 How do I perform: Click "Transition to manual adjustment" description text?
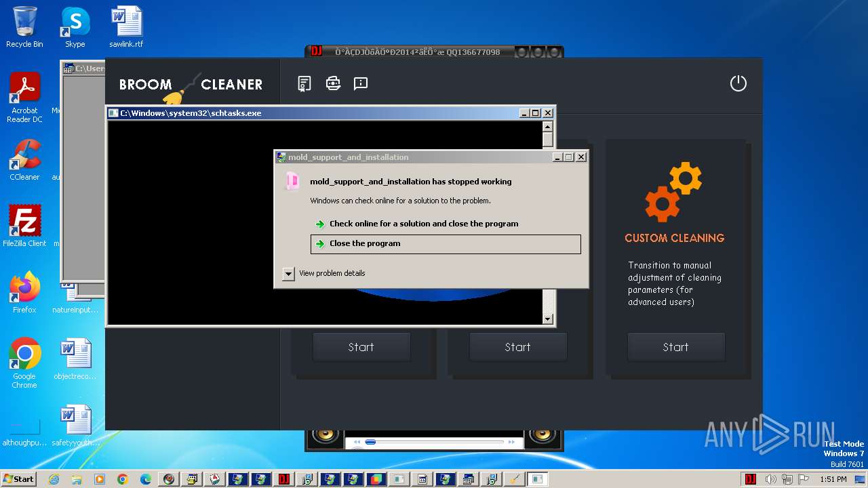coord(675,283)
